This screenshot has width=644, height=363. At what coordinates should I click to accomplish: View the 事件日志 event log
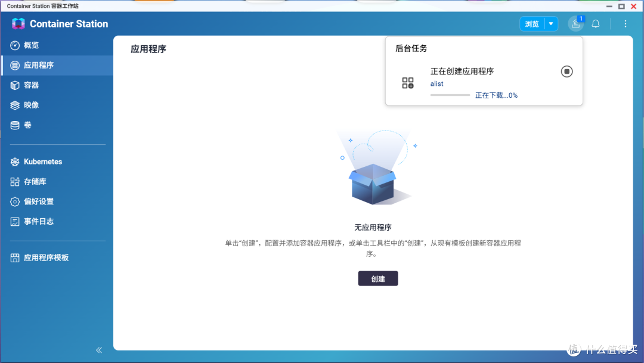point(57,221)
